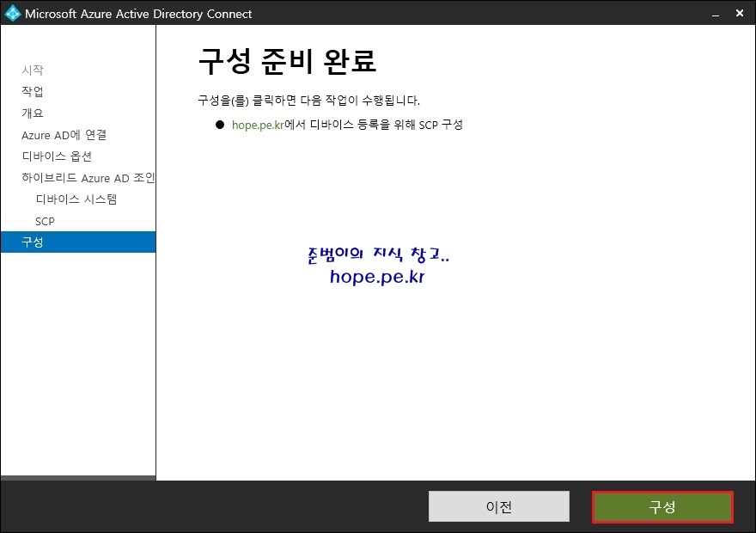Click the 구성 준비 완료 heading
Image resolution: width=756 pixels, height=533 pixels.
click(287, 61)
